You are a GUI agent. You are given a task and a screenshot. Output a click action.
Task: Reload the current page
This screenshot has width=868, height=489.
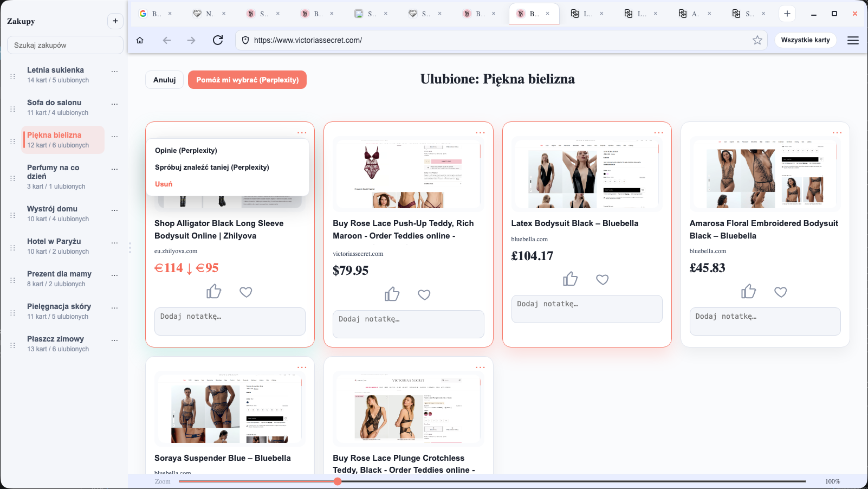point(218,40)
